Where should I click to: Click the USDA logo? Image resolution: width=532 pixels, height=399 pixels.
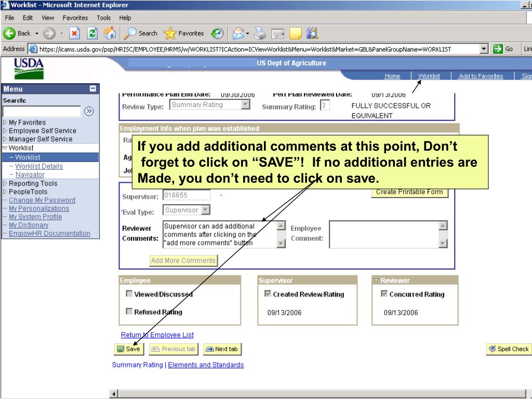29,69
